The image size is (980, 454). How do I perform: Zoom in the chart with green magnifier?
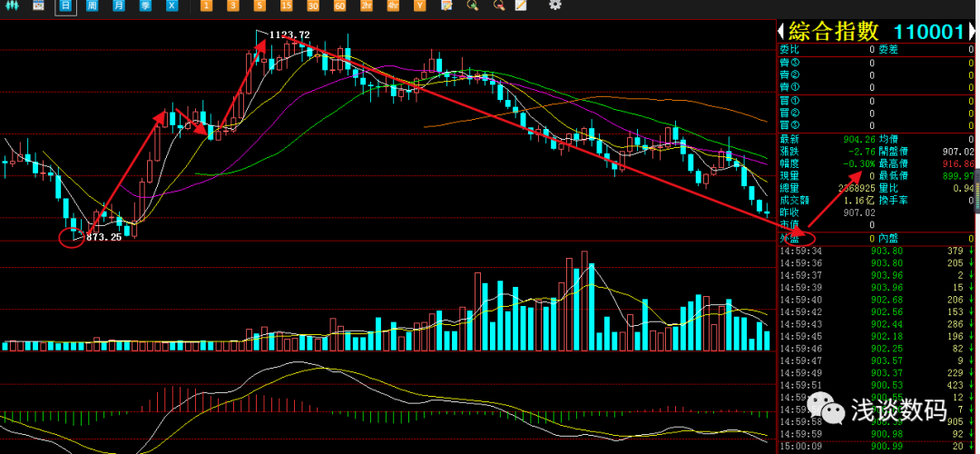[x=473, y=5]
